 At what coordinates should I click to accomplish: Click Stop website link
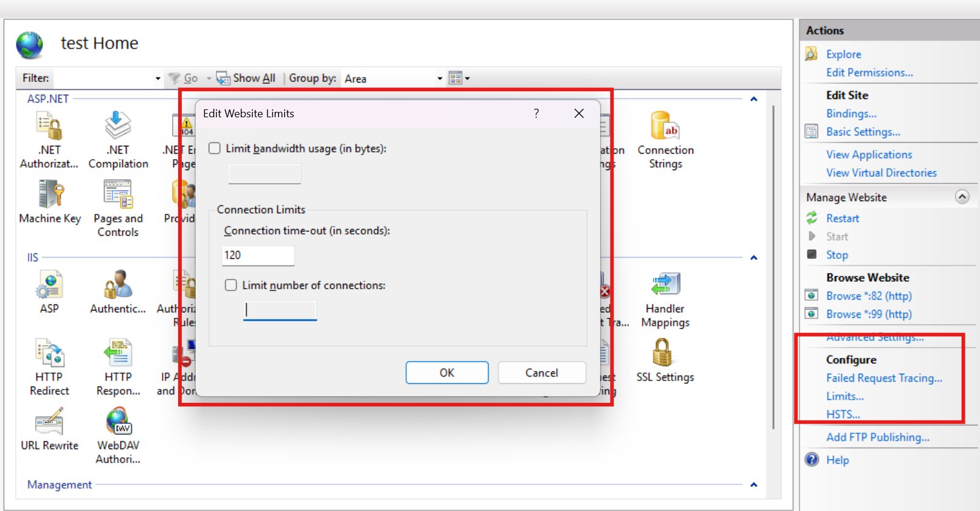(837, 255)
